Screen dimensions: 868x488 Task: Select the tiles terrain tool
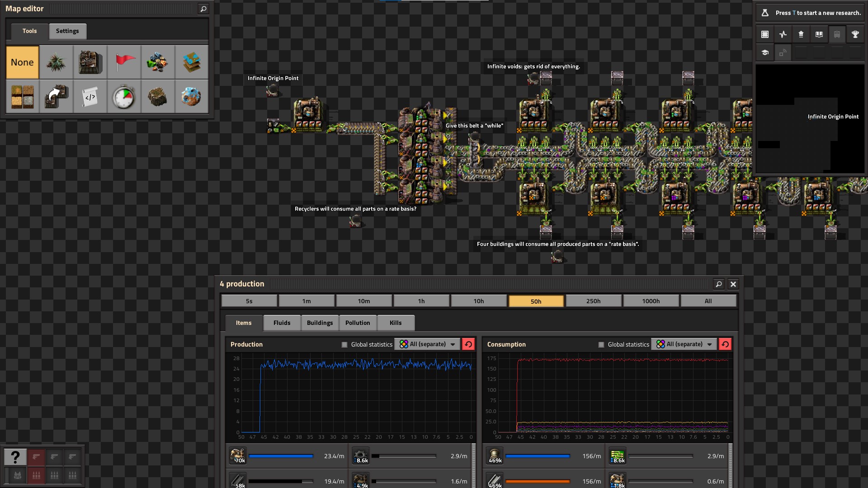(x=22, y=97)
